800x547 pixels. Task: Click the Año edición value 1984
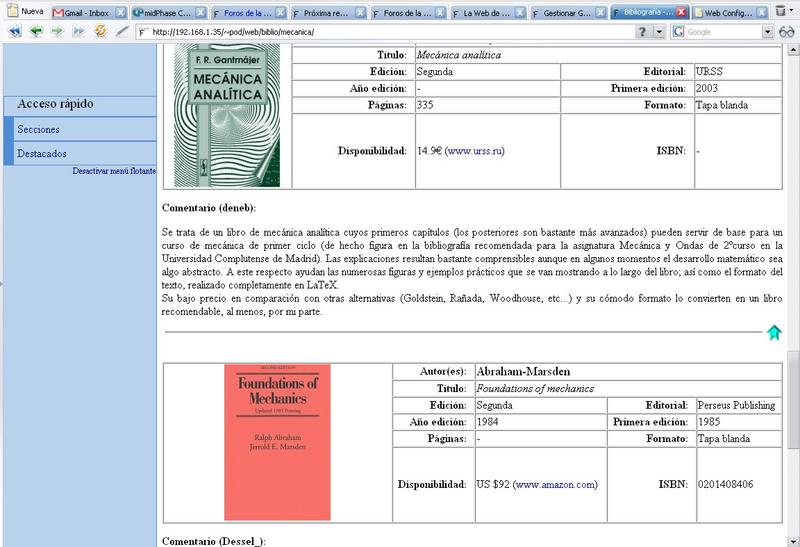pos(487,421)
